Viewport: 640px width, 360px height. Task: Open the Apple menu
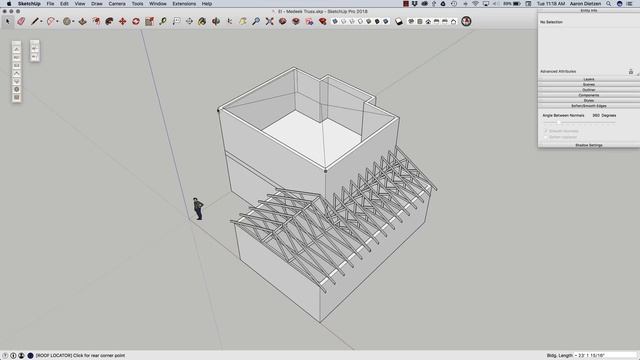click(9, 4)
